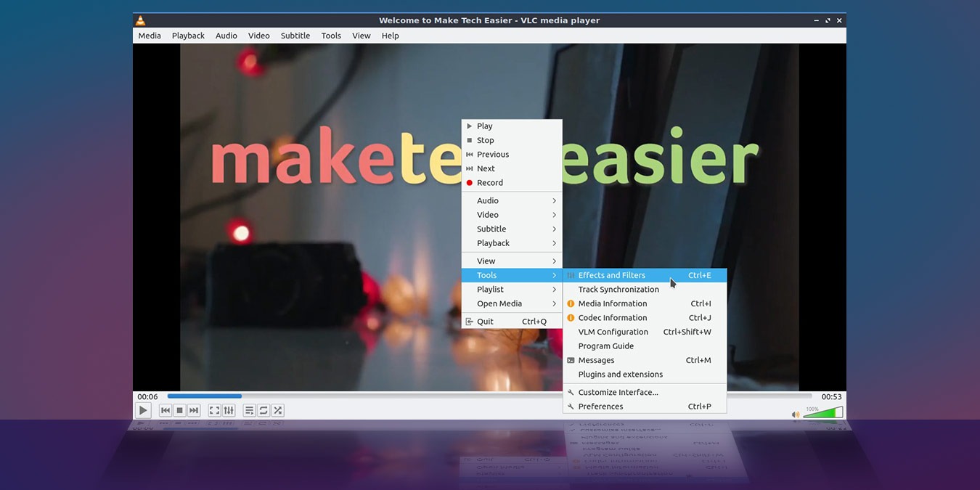Open the Playback submenu from the context menu

click(494, 242)
